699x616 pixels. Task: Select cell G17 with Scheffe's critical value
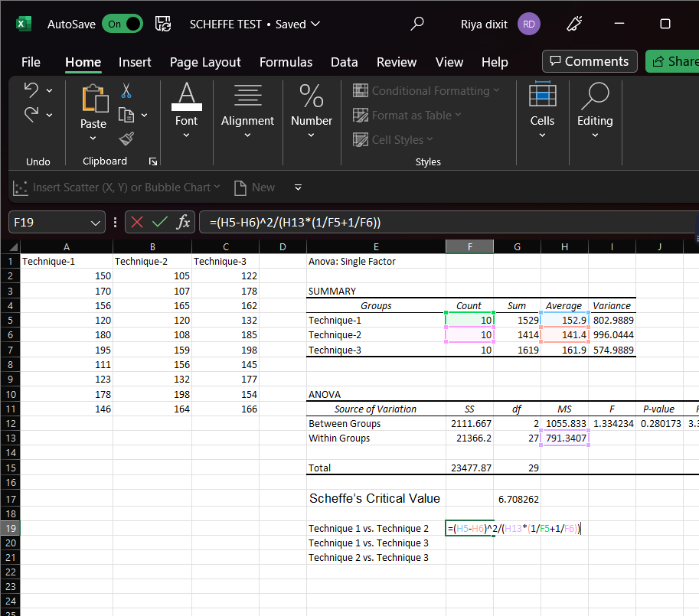tap(518, 499)
